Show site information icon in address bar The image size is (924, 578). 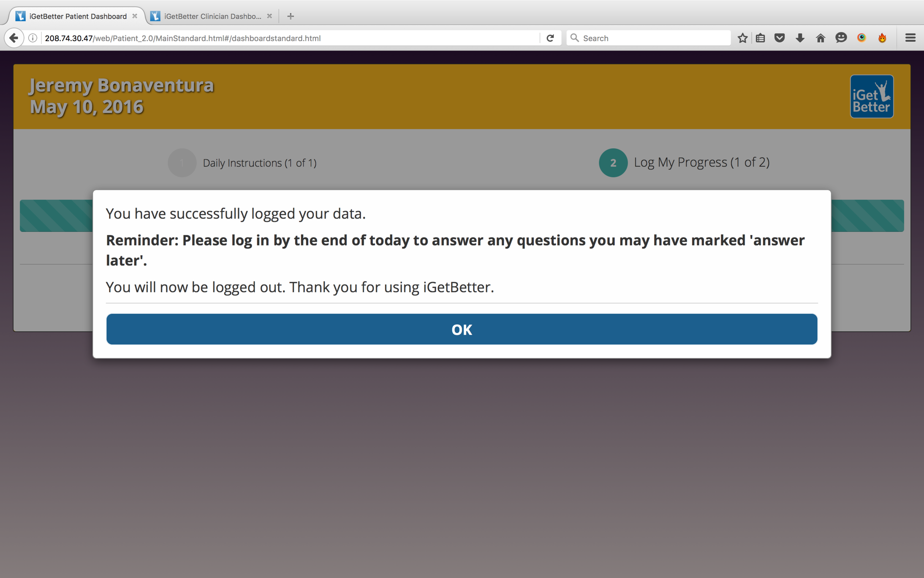[x=33, y=38]
